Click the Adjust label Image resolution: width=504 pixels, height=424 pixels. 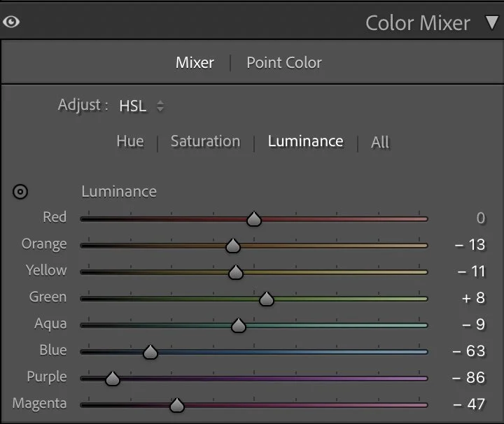coord(83,106)
